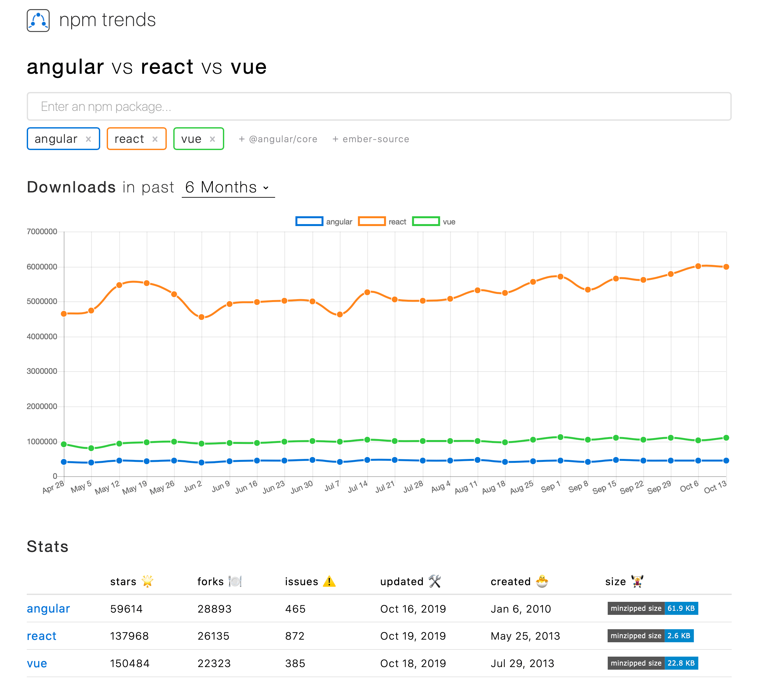Click the vue data point at Sep 1
The image size is (763, 700).
561,437
